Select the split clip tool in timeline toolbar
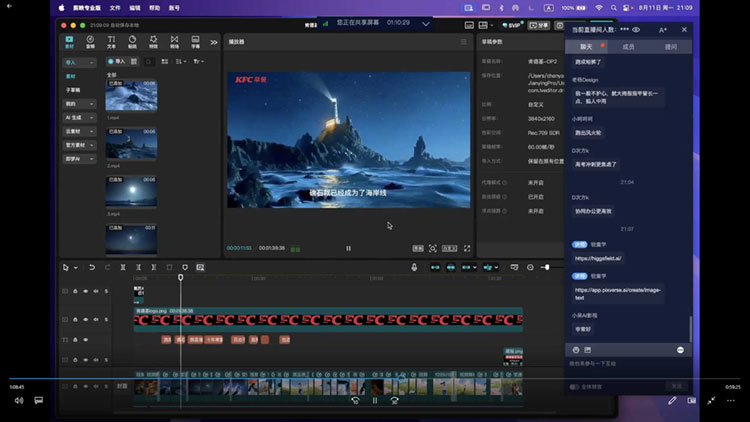The width and height of the screenshot is (750, 422). pos(123,267)
